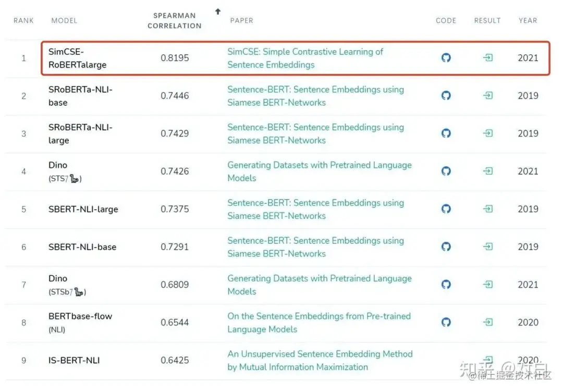Sort by Spearman Correlation column header
Image resolution: width=563 pixels, height=392 pixels.
coord(174,20)
